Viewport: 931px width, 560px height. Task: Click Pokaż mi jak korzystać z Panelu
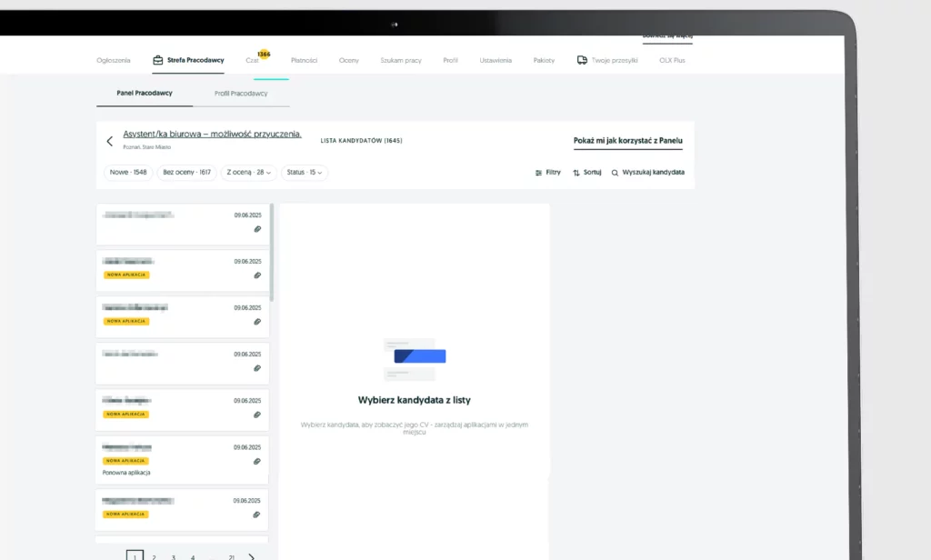coord(627,141)
